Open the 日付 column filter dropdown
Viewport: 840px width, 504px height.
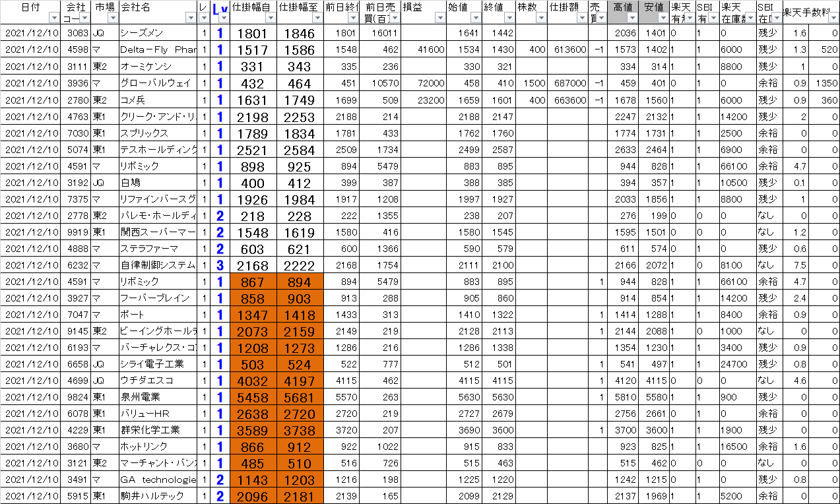pos(55,18)
